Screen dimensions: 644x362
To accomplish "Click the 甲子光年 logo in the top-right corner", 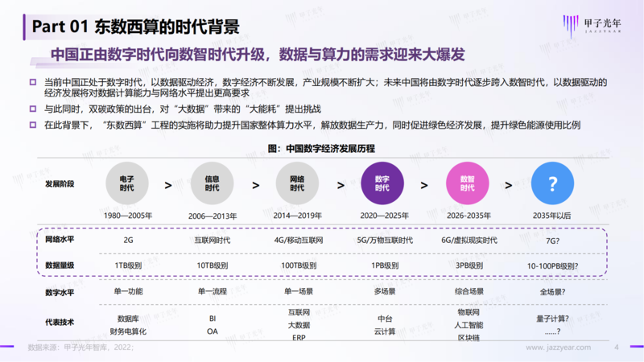I will [592, 26].
